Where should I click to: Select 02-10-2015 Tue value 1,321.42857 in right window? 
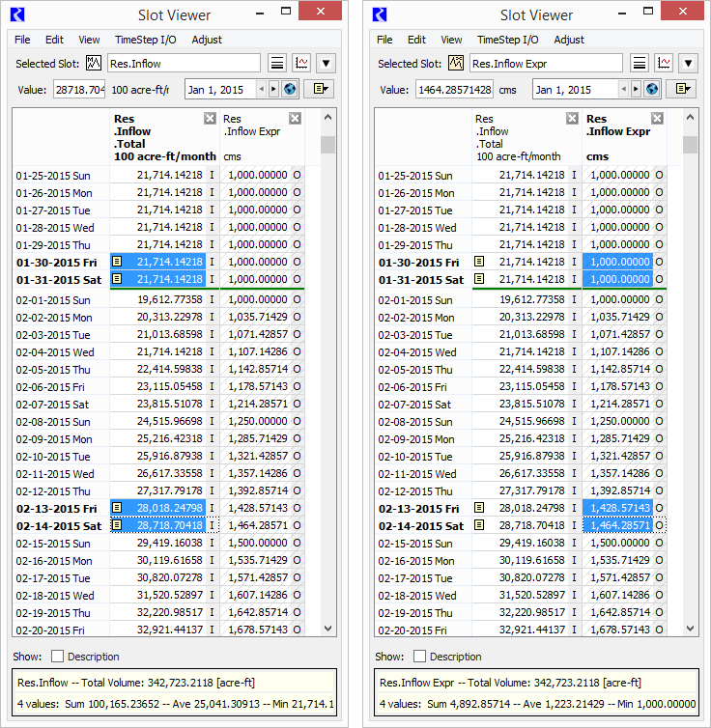click(x=618, y=456)
